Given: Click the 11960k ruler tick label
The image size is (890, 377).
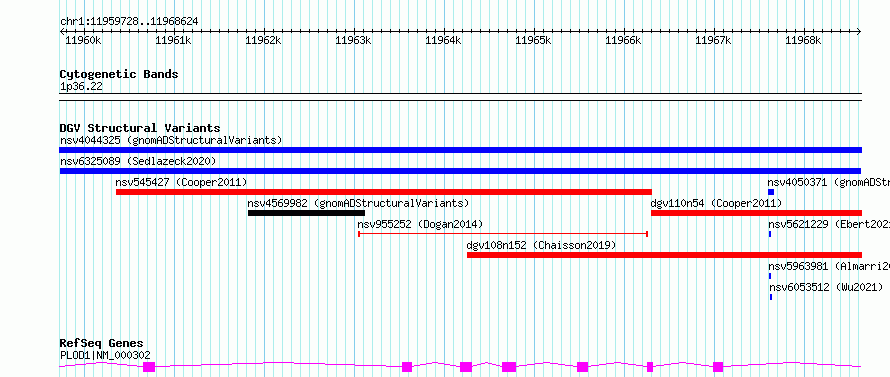Looking at the screenshot, I should tap(83, 41).
